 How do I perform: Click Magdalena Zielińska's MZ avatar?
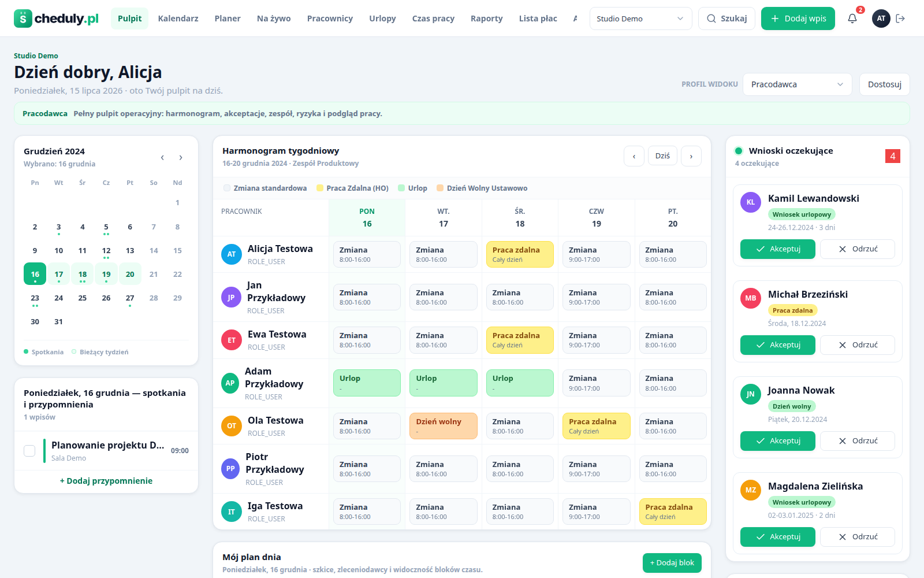click(751, 490)
